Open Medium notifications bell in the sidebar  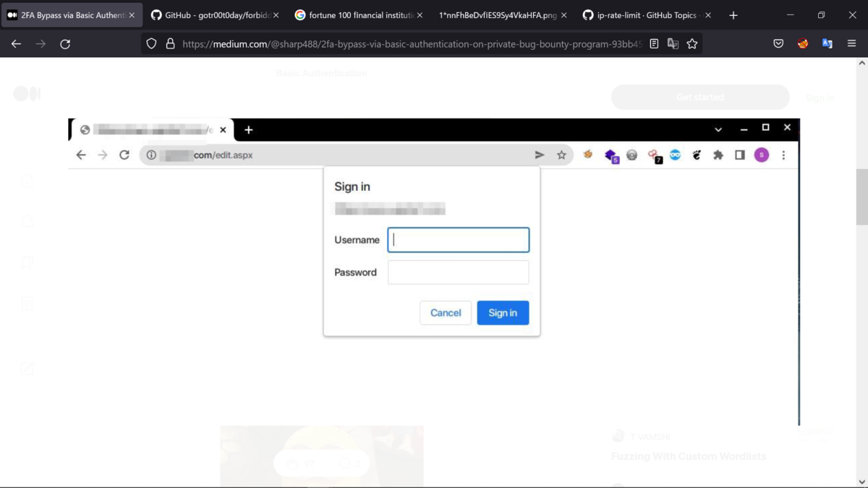point(27,221)
